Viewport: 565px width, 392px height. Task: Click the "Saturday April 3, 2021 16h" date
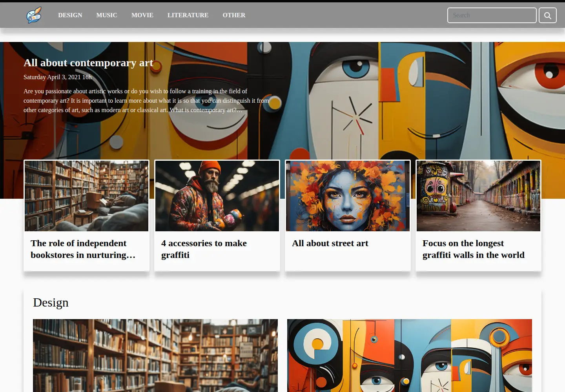(x=57, y=77)
